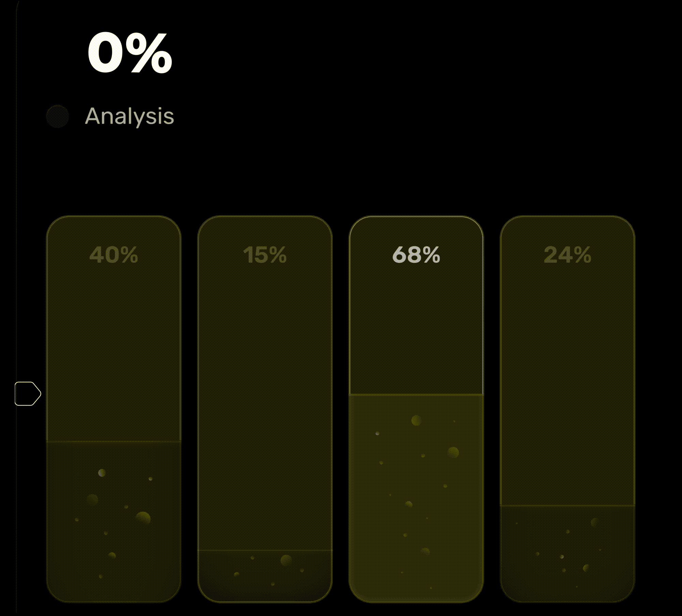Click the topmost bubble in the 68% bar
682x616 pixels.
pyautogui.click(x=416, y=420)
